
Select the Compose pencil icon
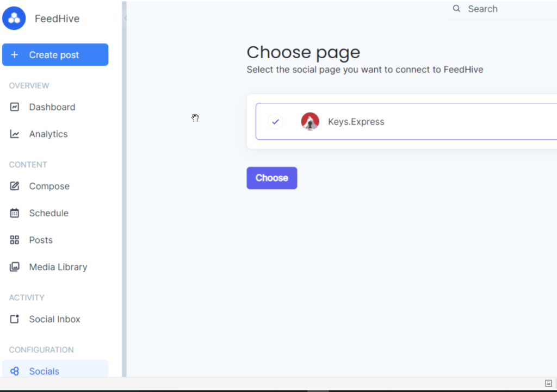(x=15, y=186)
